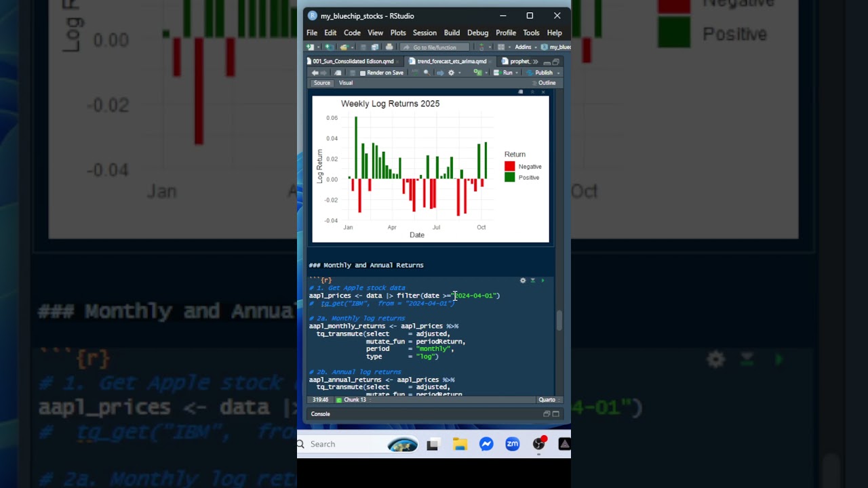The height and width of the screenshot is (488, 868).
Task: Open Zoom from the taskbar
Action: 513,444
